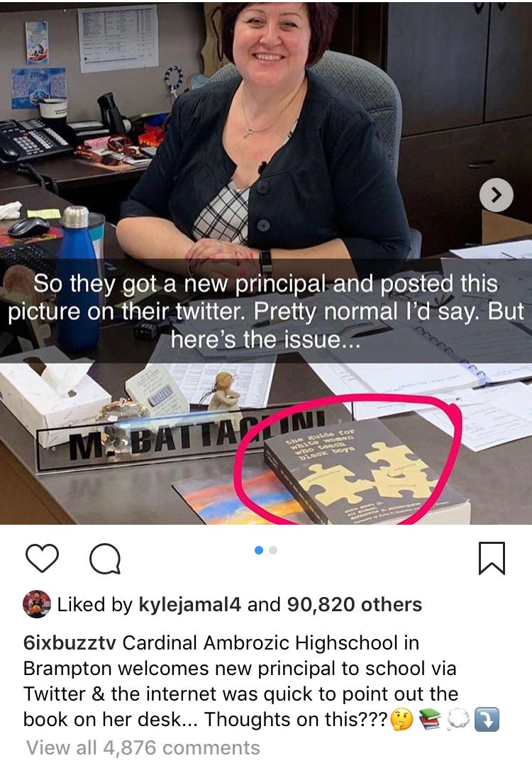Select second carousel dot indicator

point(273,550)
